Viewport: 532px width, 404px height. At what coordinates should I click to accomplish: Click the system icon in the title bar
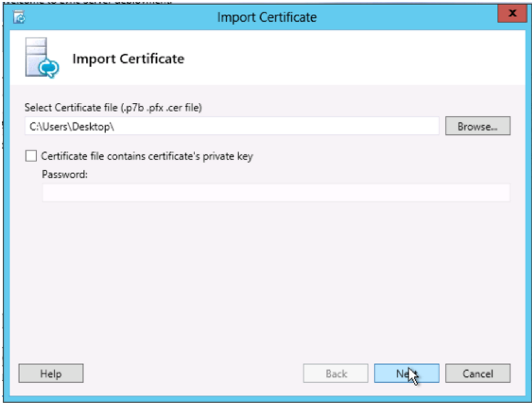click(19, 17)
